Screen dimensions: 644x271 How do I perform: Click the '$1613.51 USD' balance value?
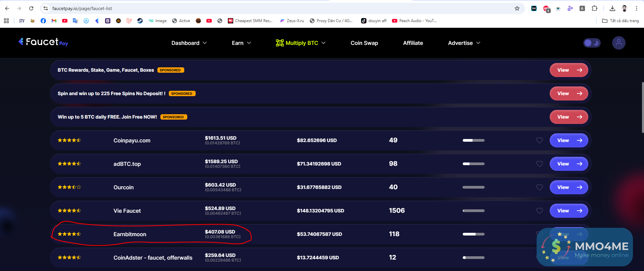220,138
